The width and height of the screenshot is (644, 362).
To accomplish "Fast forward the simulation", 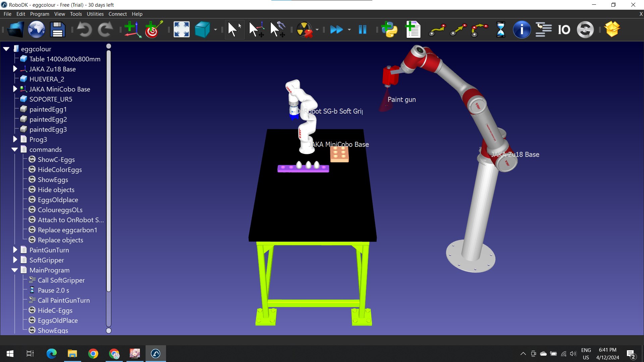I will pyautogui.click(x=337, y=29).
